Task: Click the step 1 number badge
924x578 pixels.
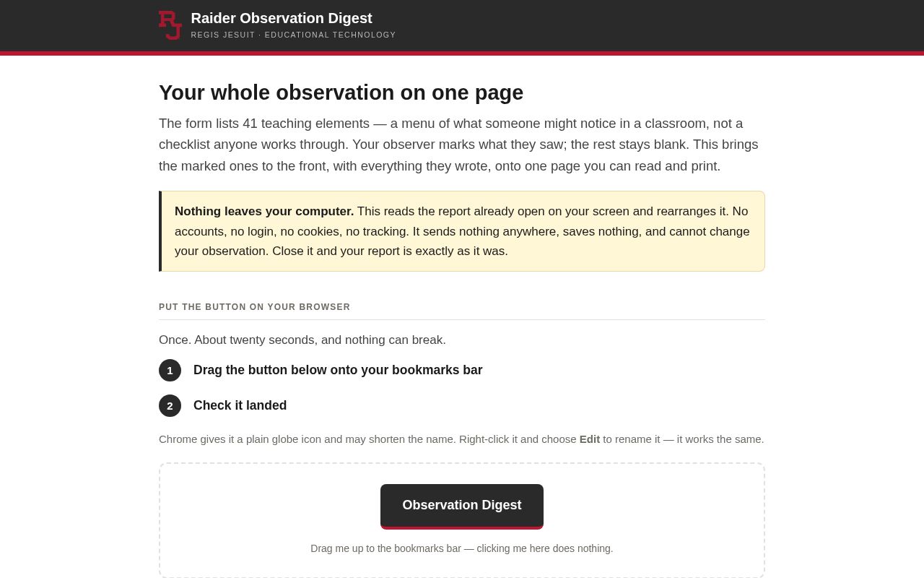Action: 170,370
